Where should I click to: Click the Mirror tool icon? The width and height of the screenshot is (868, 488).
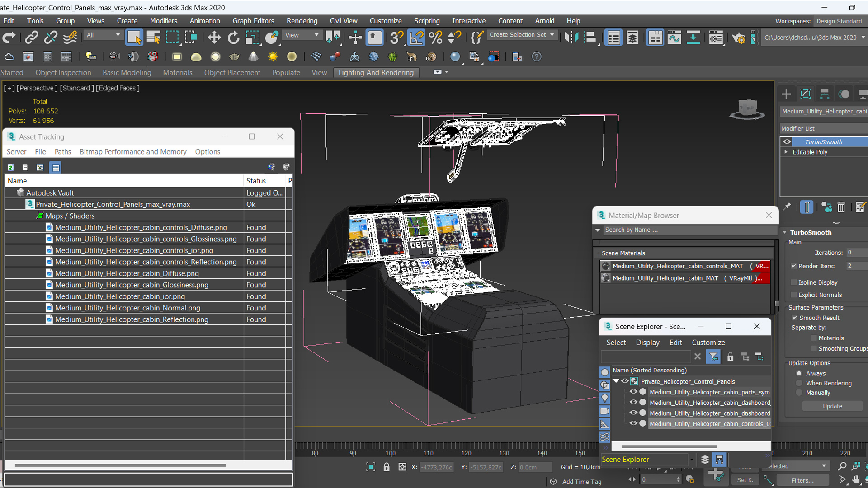(x=571, y=38)
